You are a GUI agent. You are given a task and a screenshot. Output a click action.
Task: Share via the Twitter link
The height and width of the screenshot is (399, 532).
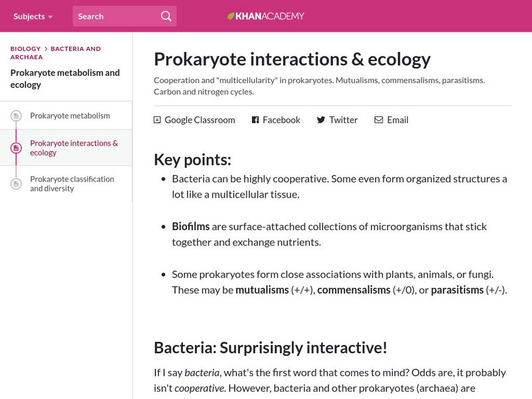click(x=343, y=120)
